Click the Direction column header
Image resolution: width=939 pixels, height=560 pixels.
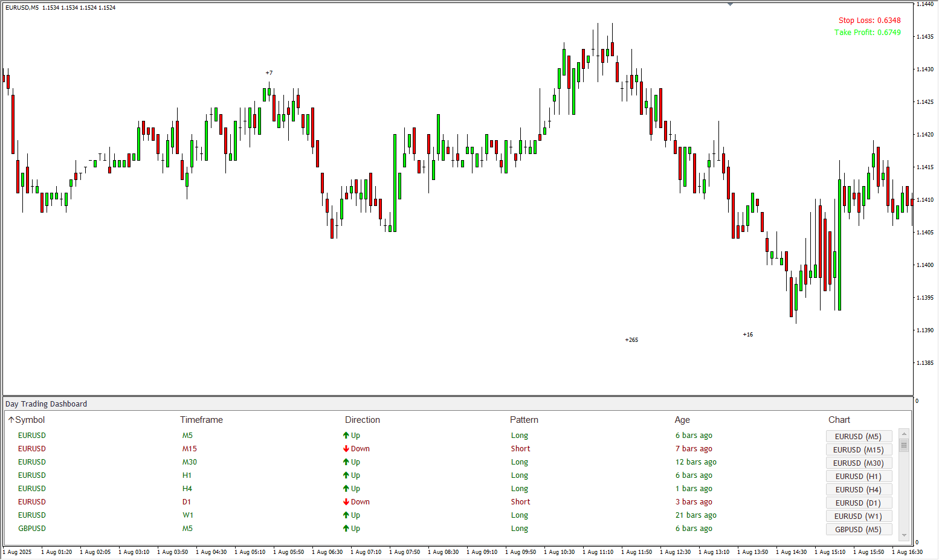click(x=363, y=420)
